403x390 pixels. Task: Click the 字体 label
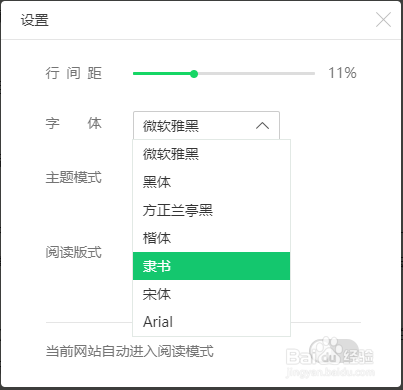pos(74,123)
